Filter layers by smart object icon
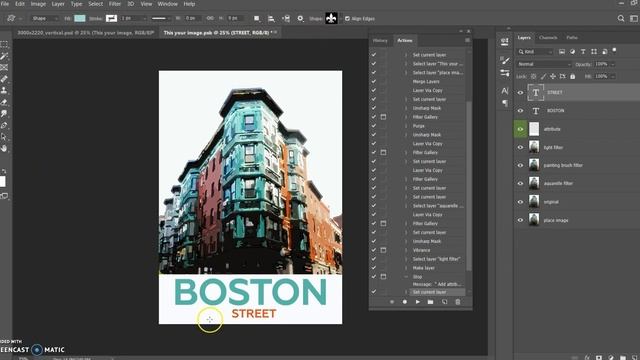The width and height of the screenshot is (640, 360). tap(604, 51)
